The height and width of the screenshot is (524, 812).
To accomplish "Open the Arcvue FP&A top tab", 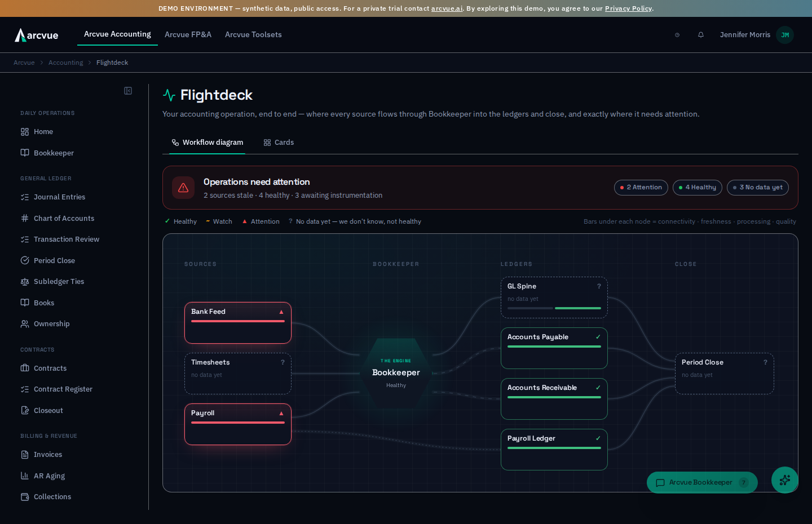I will click(188, 35).
